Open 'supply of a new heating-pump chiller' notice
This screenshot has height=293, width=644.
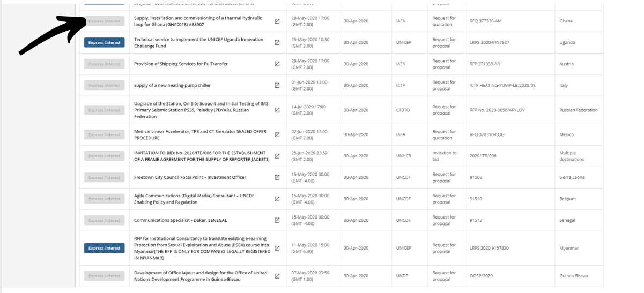(172, 86)
